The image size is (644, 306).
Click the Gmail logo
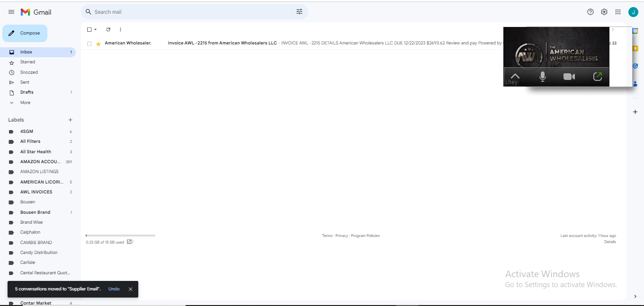pyautogui.click(x=36, y=12)
